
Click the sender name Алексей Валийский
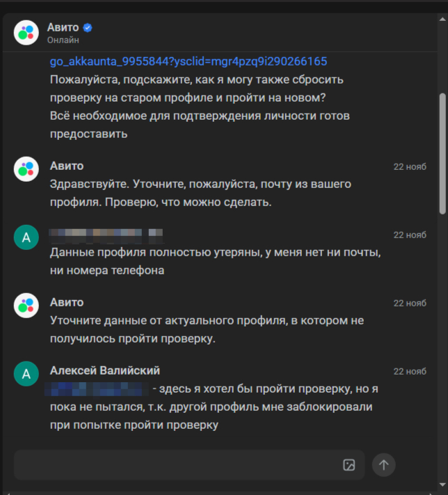(x=105, y=370)
